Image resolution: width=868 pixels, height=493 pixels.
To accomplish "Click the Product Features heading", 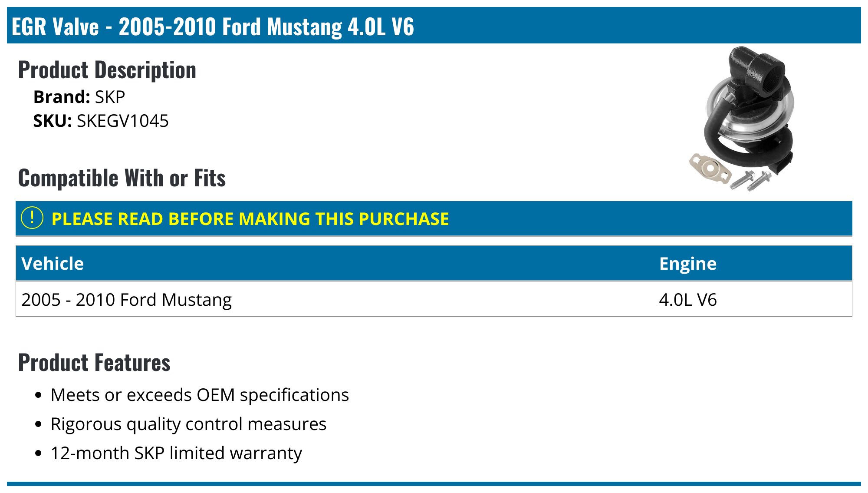I will click(x=94, y=363).
